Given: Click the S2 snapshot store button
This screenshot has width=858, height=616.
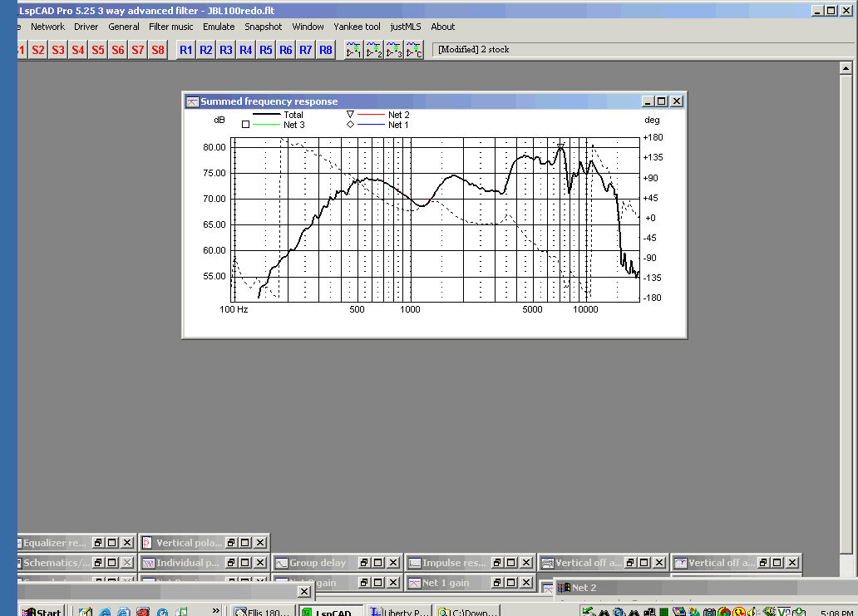Looking at the screenshot, I should point(38,50).
